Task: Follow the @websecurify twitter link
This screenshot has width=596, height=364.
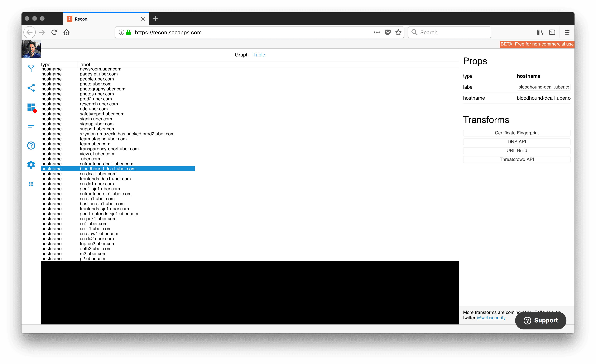Action: tap(491, 318)
